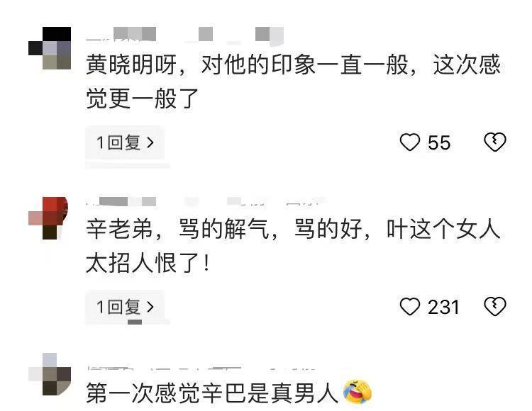Open first commenter's blurred username

click(x=185, y=35)
